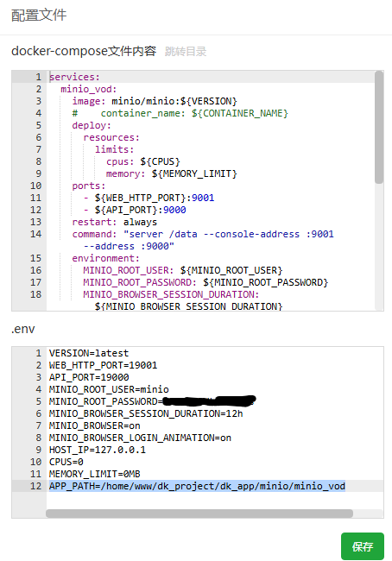Click the 'MINIO_BROWSER_SESSION_DURATION=12h' env line

tap(146, 413)
